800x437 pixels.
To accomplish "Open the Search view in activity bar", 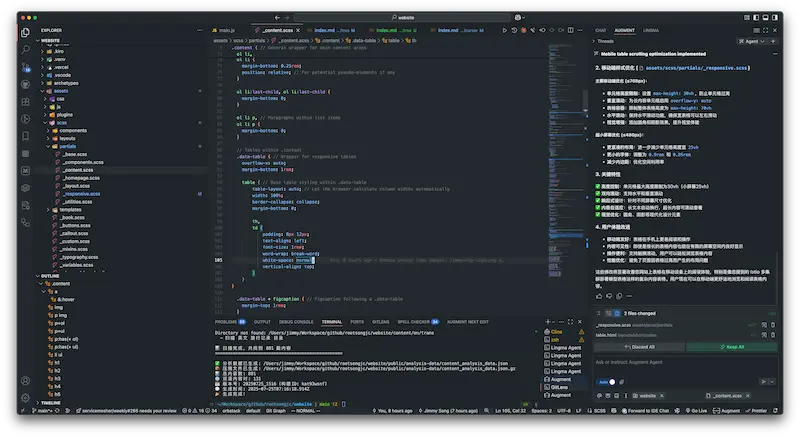I will (x=26, y=49).
